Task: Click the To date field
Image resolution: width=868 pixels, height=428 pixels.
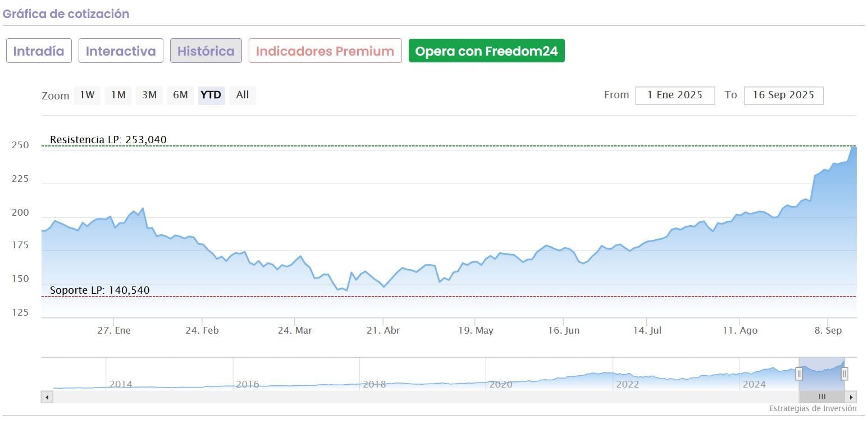Action: coord(783,95)
